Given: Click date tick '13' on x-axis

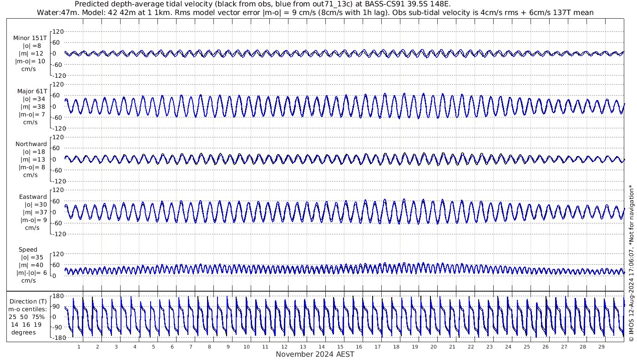Looking at the screenshot, I should coord(303,347).
